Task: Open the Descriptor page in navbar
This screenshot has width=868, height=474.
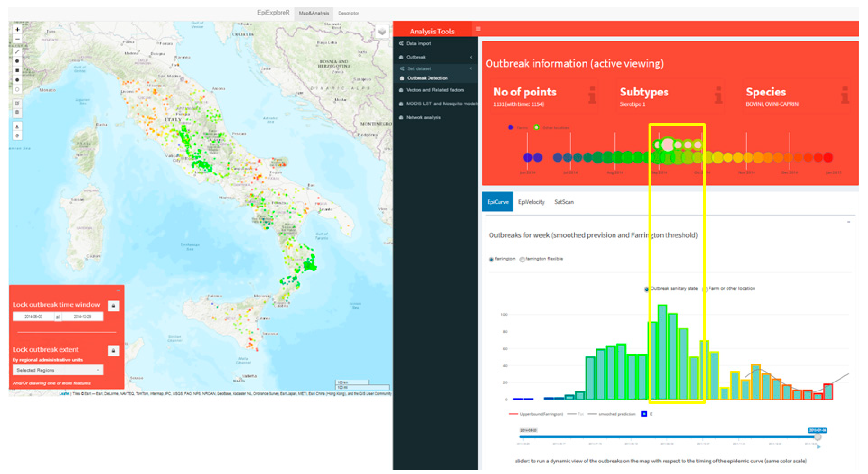Action: click(x=348, y=13)
